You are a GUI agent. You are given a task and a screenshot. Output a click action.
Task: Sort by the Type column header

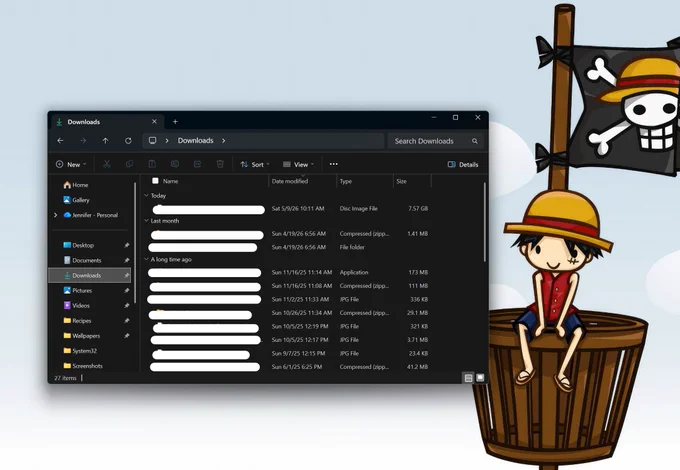(x=346, y=181)
